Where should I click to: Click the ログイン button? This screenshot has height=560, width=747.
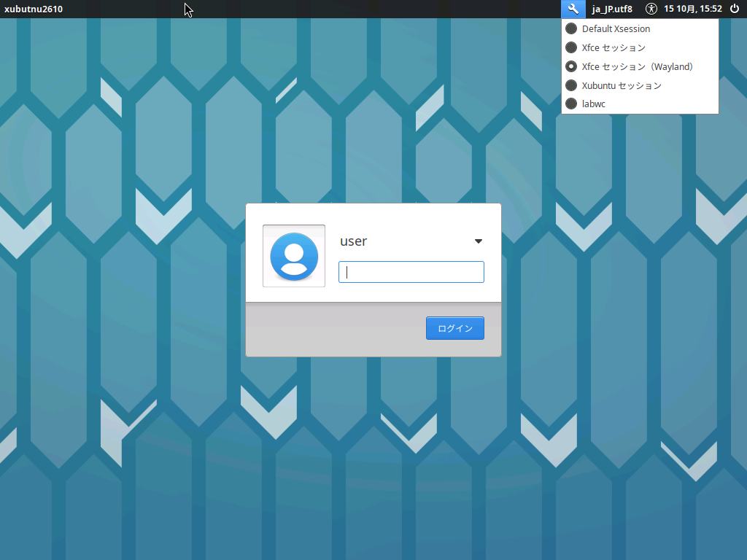pos(455,328)
